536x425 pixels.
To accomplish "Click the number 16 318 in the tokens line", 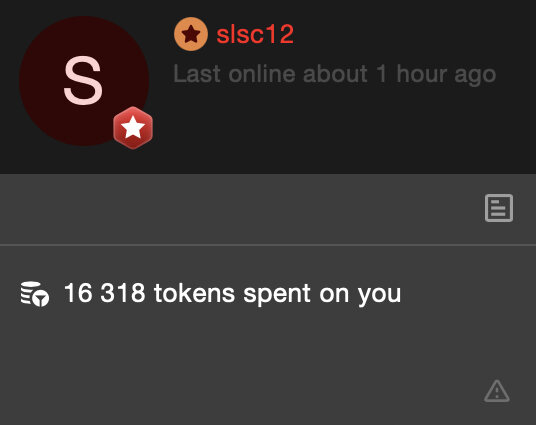I will click(105, 293).
